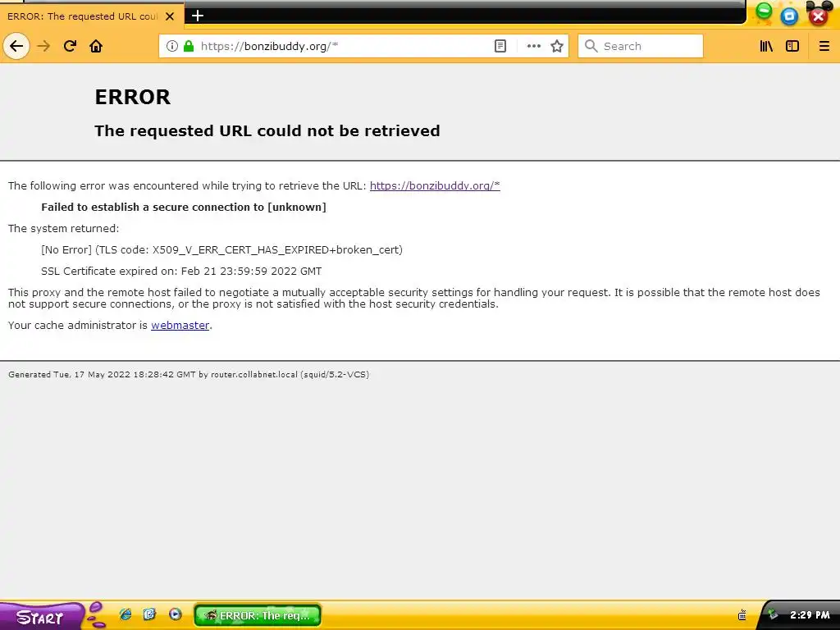Go back to the previous page
The height and width of the screenshot is (630, 840).
point(16,46)
